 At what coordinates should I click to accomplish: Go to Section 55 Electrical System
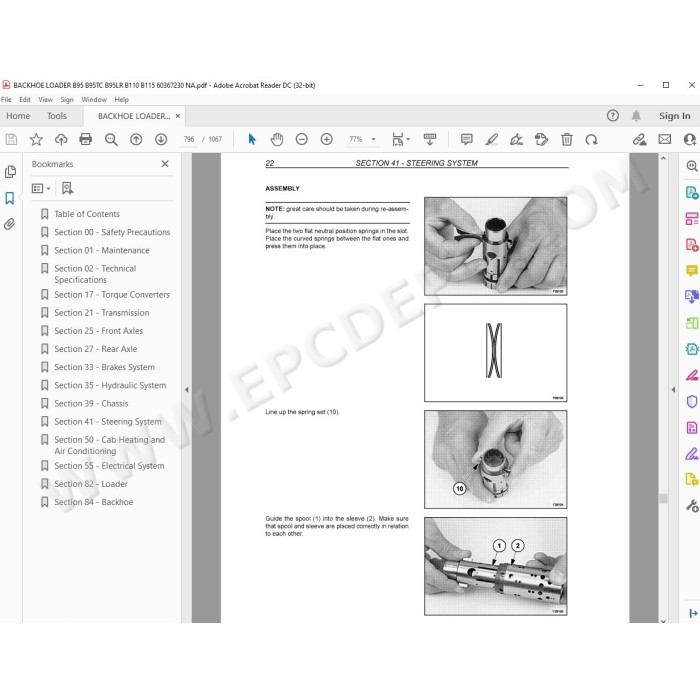[x=109, y=466]
